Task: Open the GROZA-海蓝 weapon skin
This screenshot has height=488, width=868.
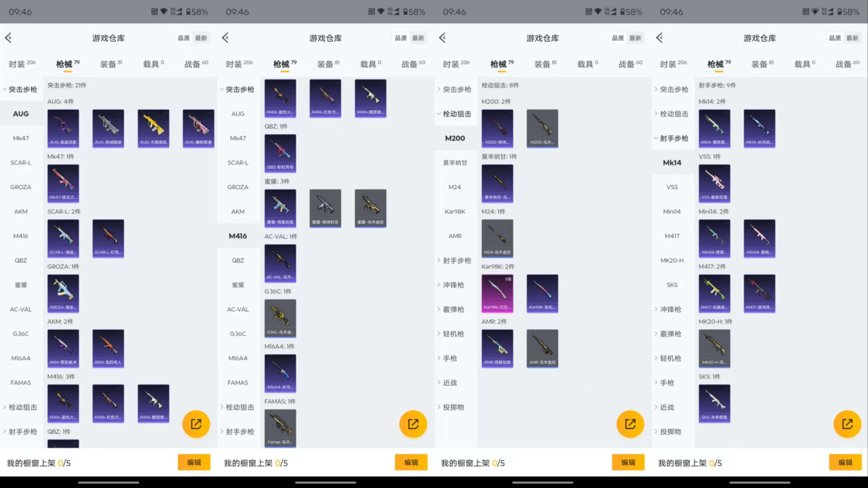Action: (x=63, y=293)
